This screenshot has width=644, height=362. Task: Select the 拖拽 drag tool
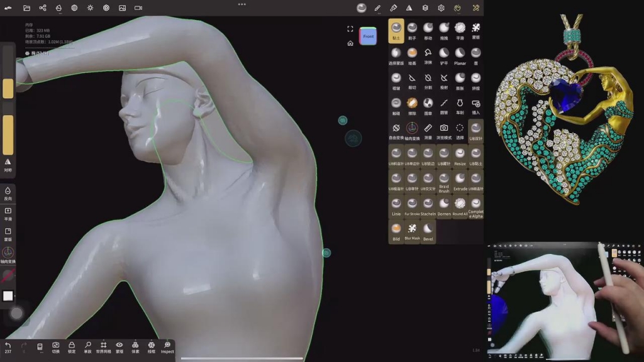click(444, 31)
